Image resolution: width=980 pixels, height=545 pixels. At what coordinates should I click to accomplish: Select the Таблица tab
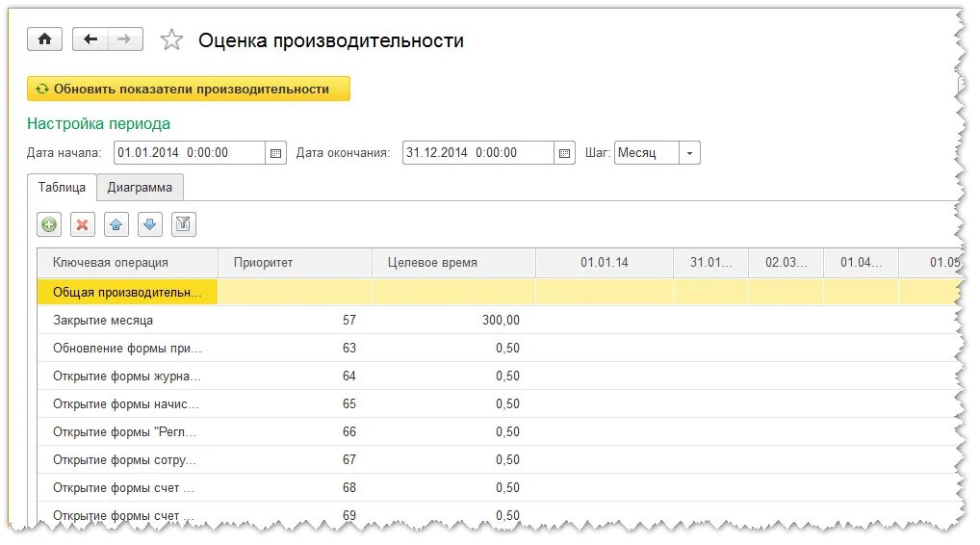coord(62,187)
